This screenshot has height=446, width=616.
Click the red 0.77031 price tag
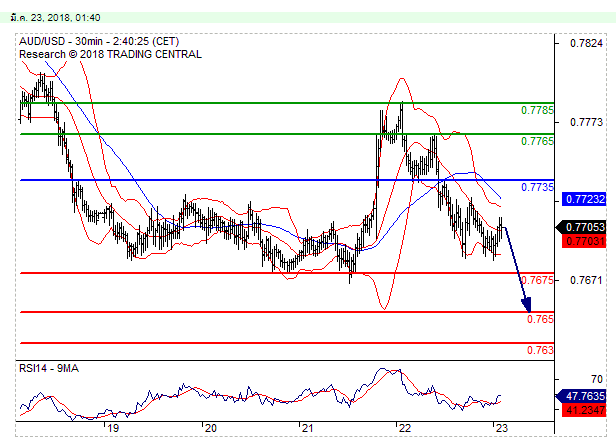pyautogui.click(x=584, y=240)
